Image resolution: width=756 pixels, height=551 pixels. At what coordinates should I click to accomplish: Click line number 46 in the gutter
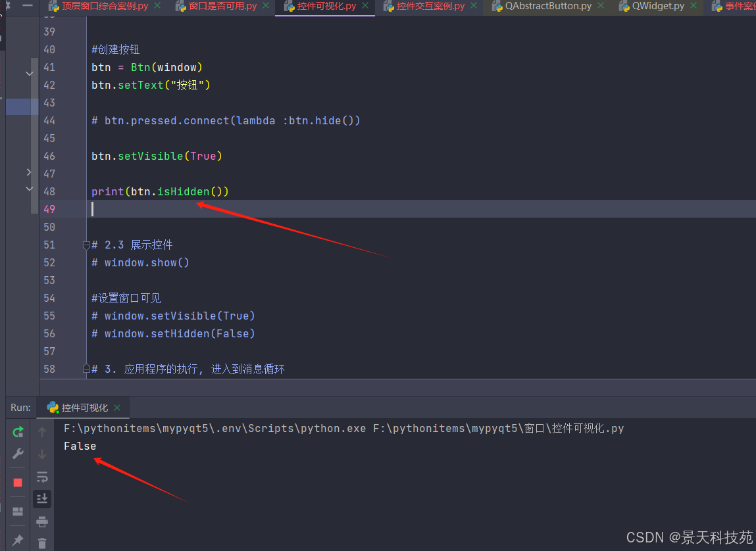pyautogui.click(x=49, y=156)
